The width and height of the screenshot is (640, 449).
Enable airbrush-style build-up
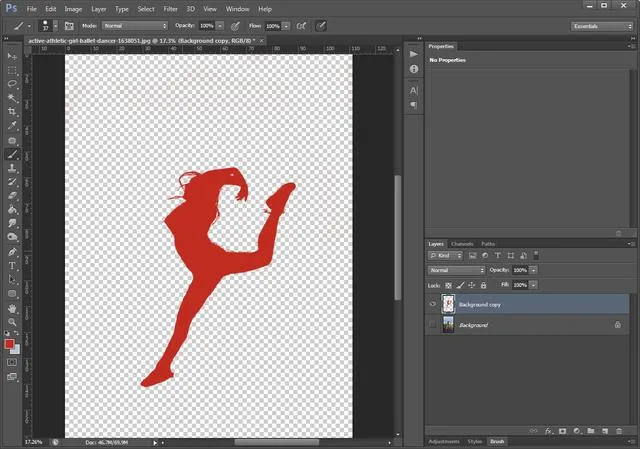point(301,26)
